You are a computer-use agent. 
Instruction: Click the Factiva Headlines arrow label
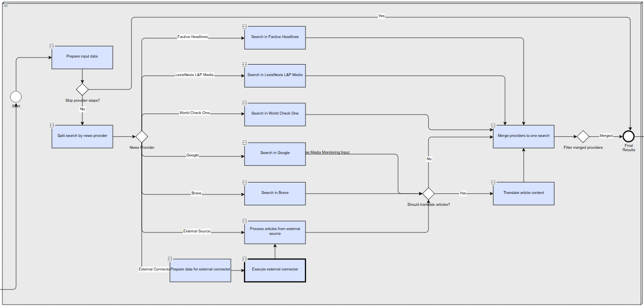point(192,37)
